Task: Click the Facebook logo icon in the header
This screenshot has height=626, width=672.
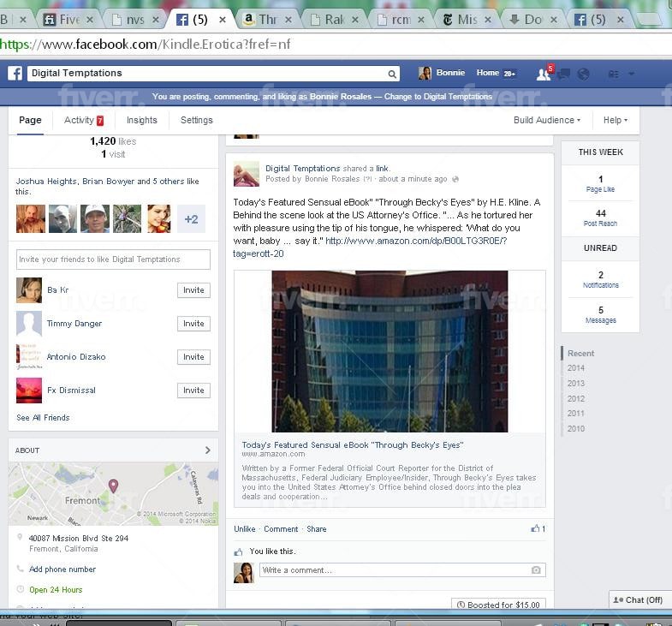Action: coord(15,74)
